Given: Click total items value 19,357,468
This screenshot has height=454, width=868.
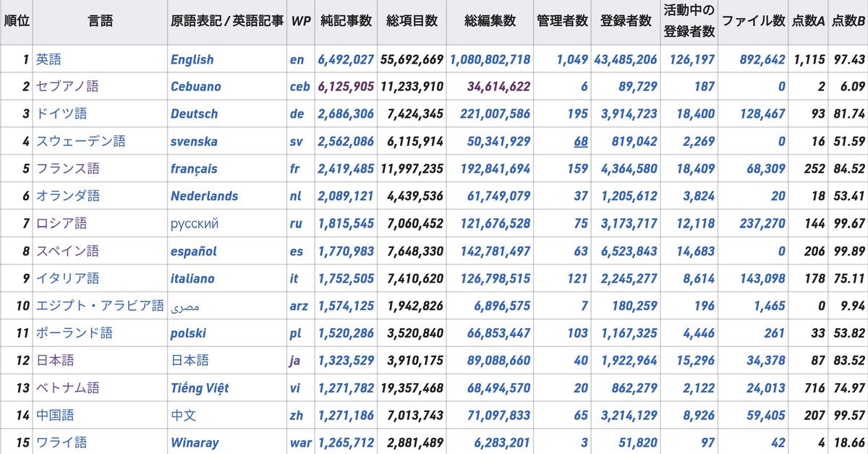Looking at the screenshot, I should click(x=412, y=387).
